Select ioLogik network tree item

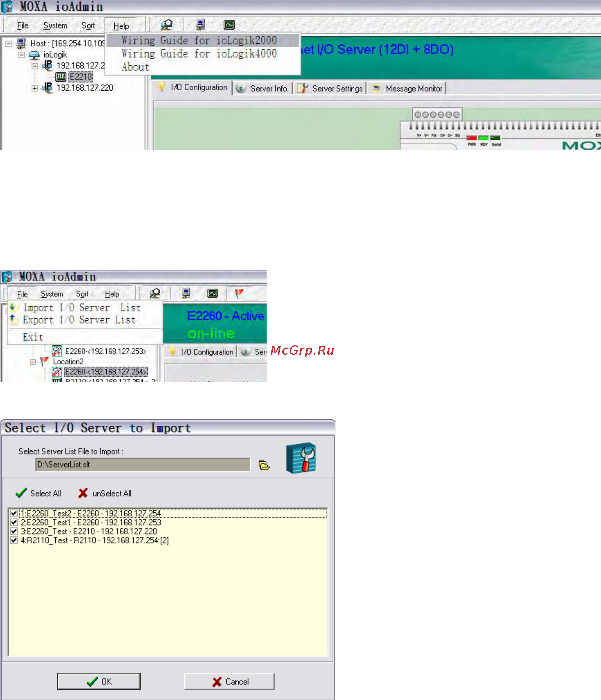click(55, 55)
